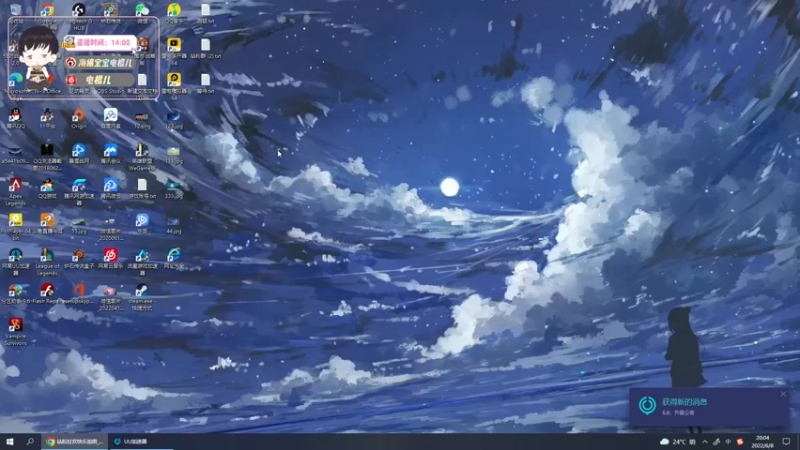Open the taskbar search magnifier
Viewport: 800px width, 450px height.
[30, 441]
